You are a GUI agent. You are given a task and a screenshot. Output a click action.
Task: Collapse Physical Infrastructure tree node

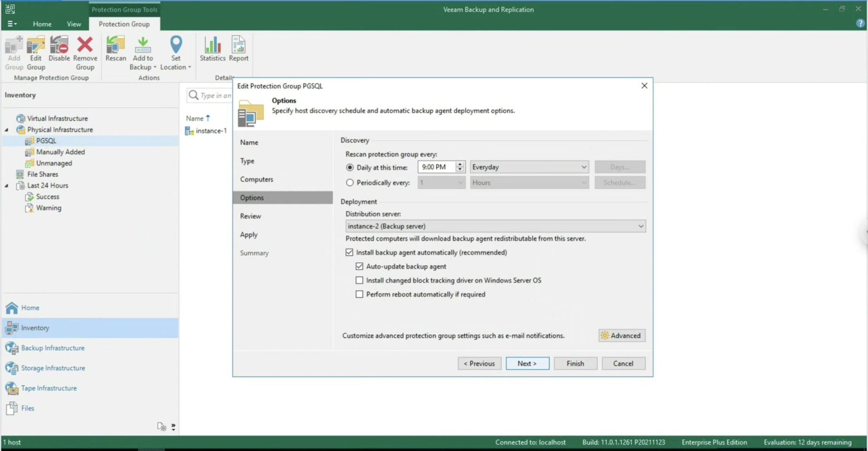[7, 130]
